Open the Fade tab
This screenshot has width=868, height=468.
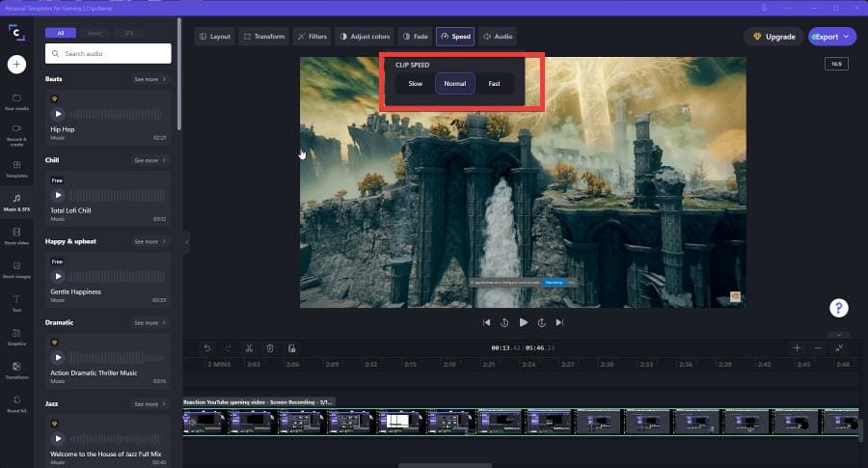(x=415, y=37)
